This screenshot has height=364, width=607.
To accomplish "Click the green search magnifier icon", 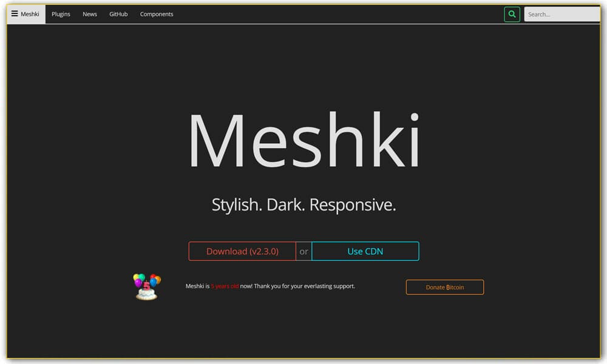I will pos(512,14).
